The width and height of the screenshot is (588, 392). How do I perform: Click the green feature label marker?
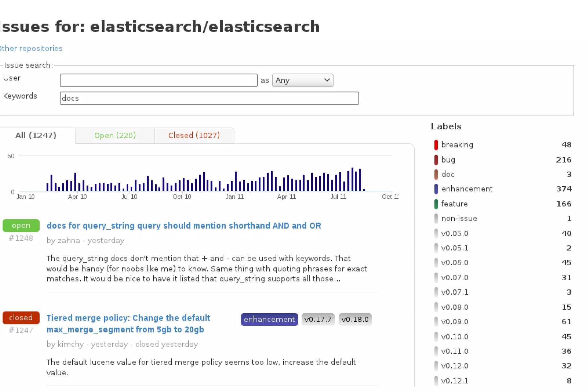click(436, 204)
